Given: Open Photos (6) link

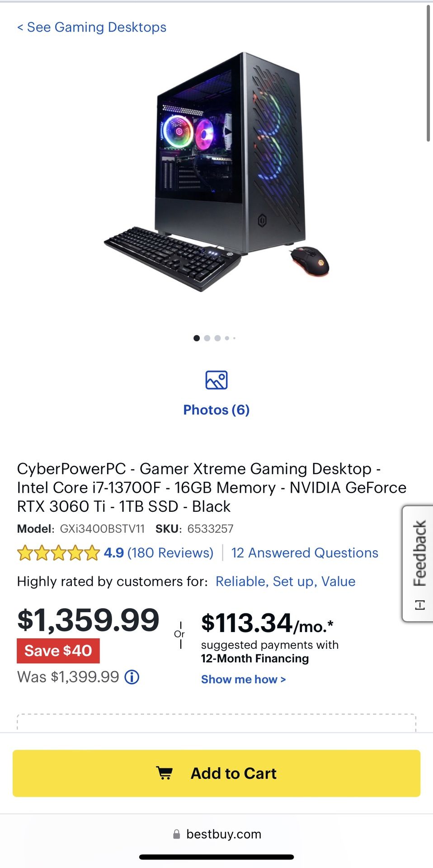Looking at the screenshot, I should pyautogui.click(x=216, y=410).
